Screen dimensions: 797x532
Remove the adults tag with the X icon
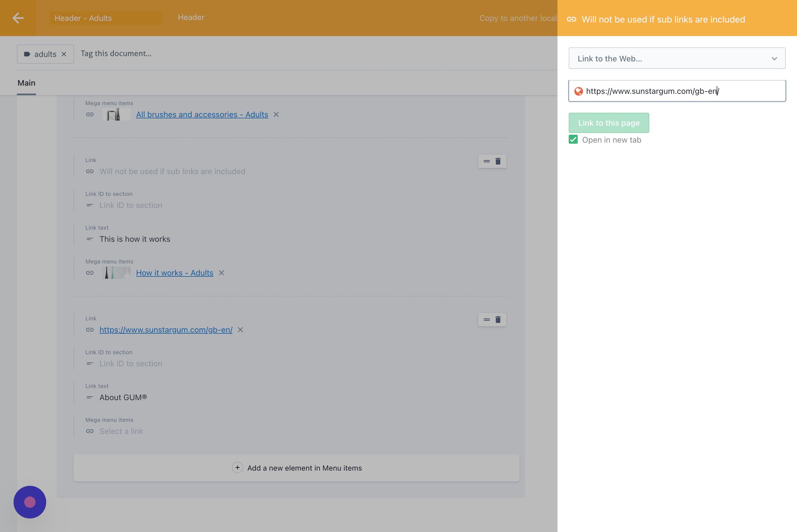pos(64,54)
